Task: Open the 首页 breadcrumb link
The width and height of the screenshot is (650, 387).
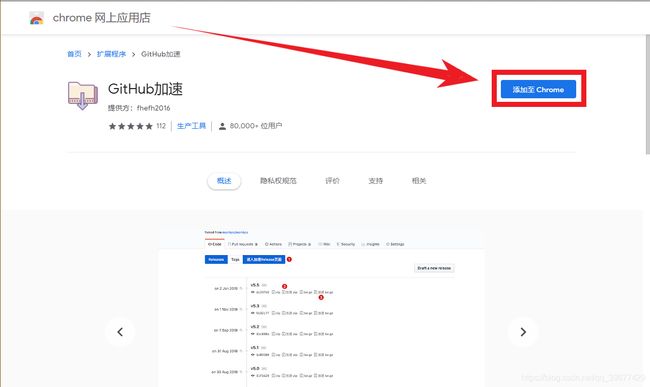Action: [x=75, y=54]
